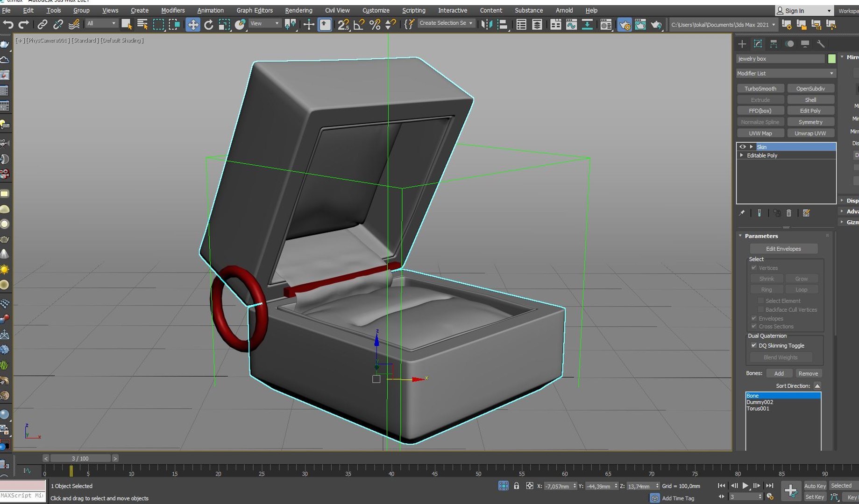
Task: Hide the Skin modifier with the eye icon
Action: 742,147
